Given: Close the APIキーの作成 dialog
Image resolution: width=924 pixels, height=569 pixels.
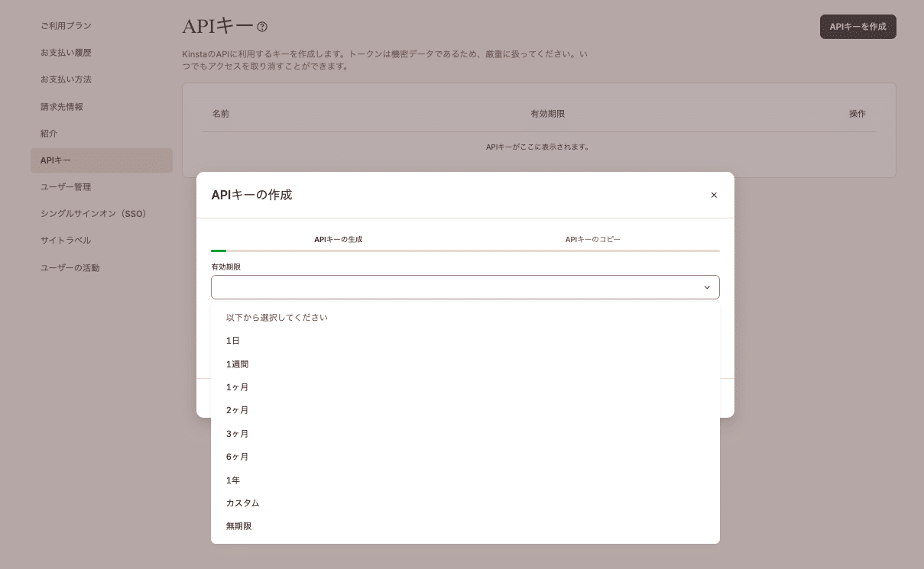Looking at the screenshot, I should pos(714,195).
